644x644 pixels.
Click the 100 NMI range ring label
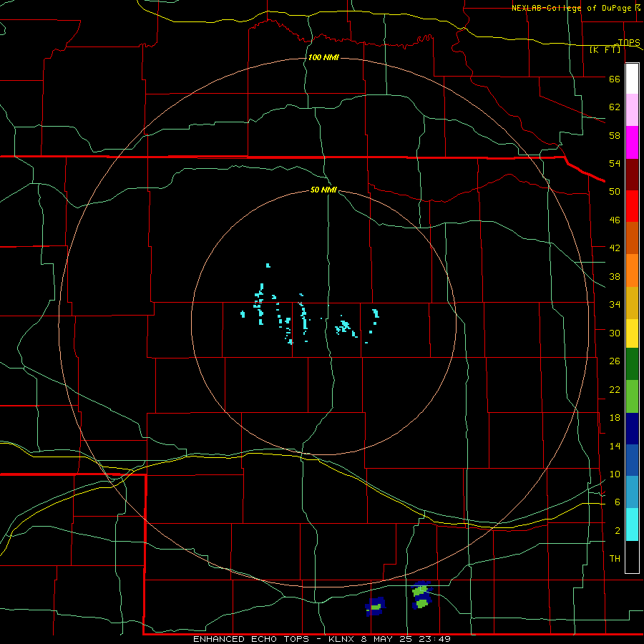coord(323,57)
